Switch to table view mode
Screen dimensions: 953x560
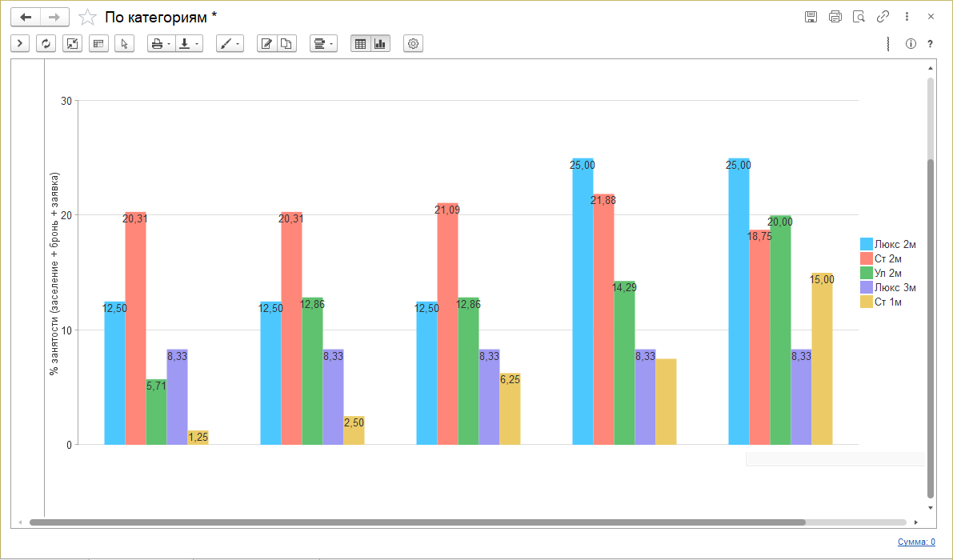pyautogui.click(x=360, y=44)
